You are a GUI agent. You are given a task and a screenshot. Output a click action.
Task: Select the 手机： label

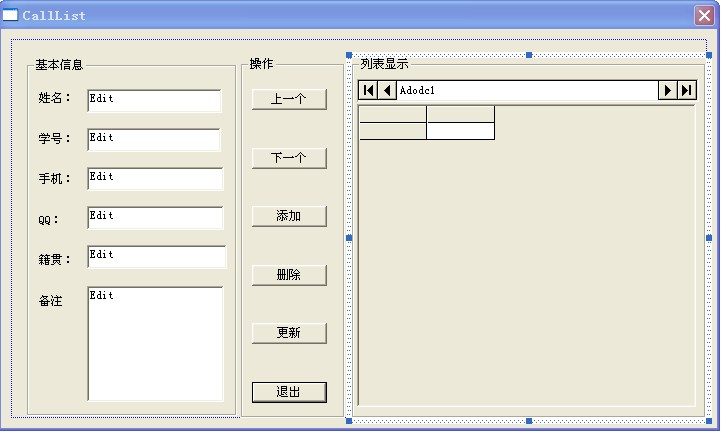click(x=55, y=178)
